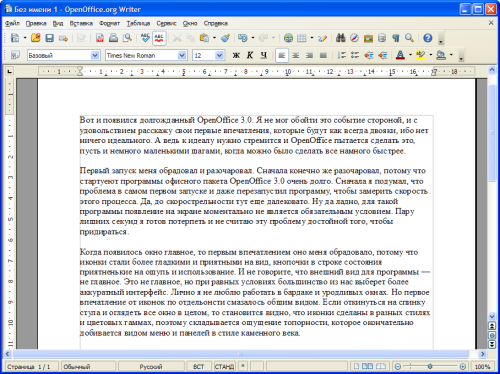Export directly as PDF

[100, 38]
